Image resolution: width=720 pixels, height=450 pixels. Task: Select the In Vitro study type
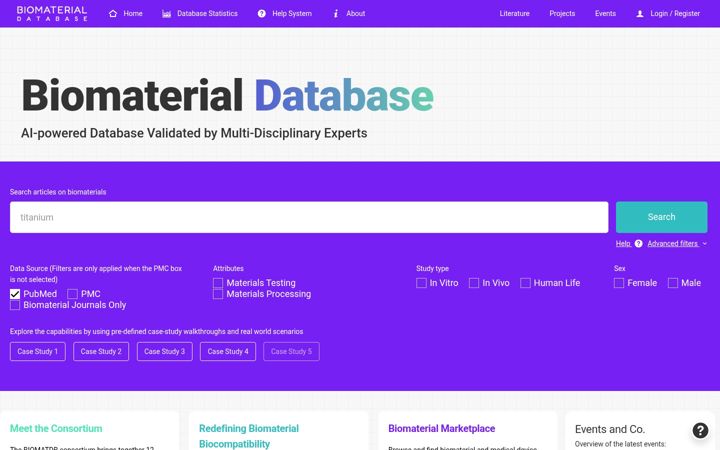tap(421, 283)
